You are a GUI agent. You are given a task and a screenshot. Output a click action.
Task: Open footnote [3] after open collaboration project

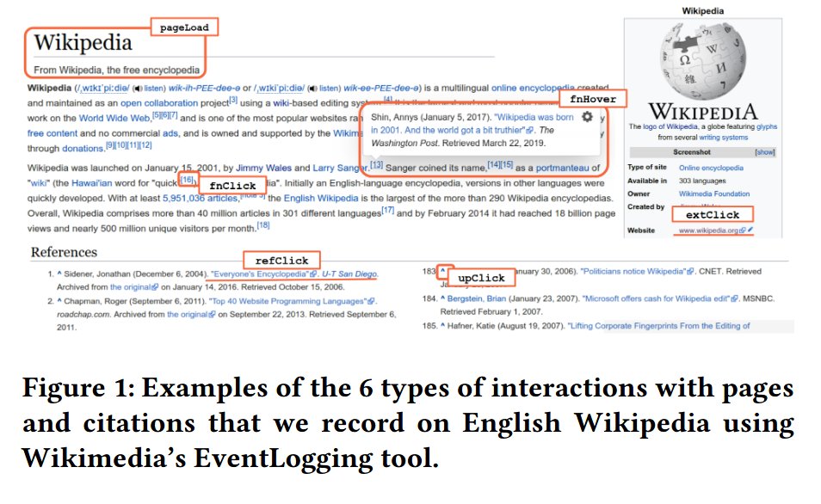pyautogui.click(x=233, y=100)
